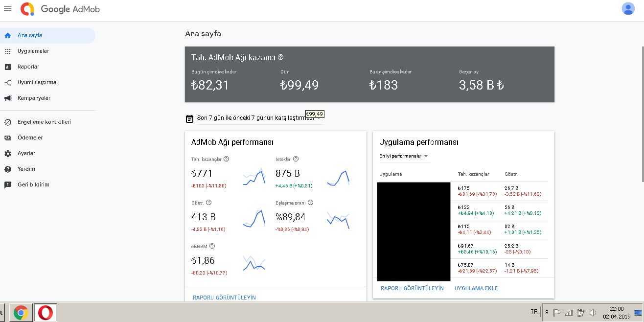Screen dimensions: 644x322
Task: Click help icon next to Göstr. metric
Action: [208, 202]
